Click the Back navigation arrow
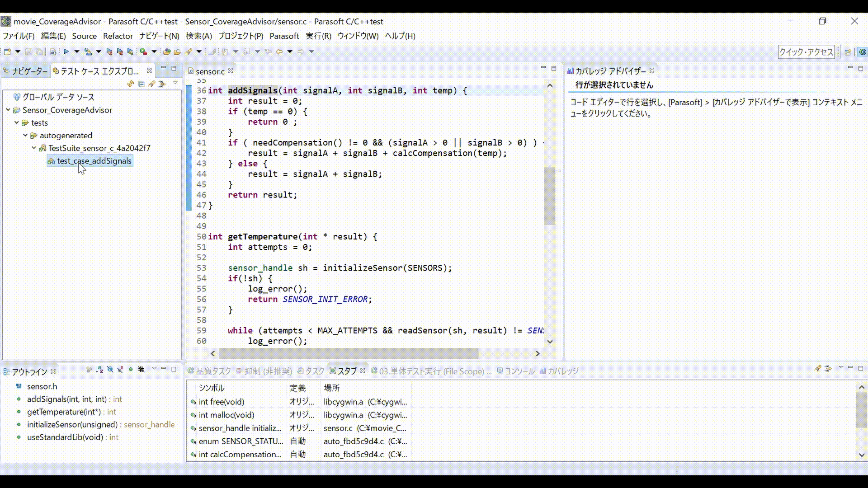Image resolution: width=868 pixels, height=488 pixels. point(279,52)
